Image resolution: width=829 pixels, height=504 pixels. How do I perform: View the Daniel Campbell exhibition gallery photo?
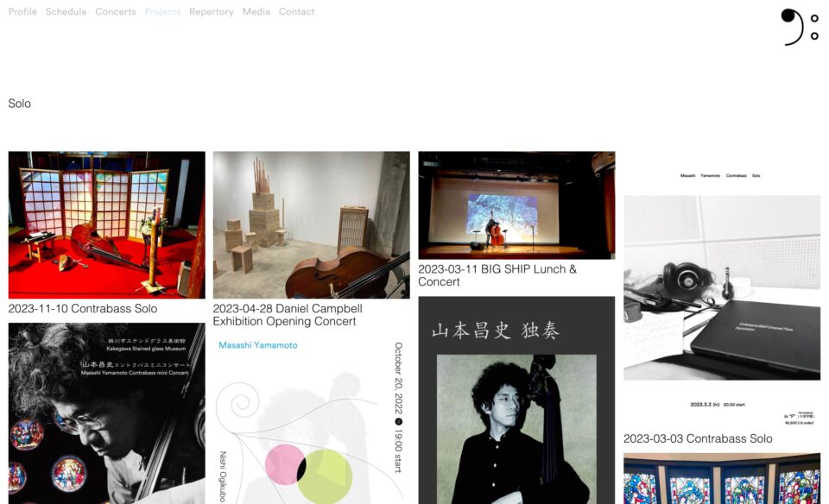(311, 224)
